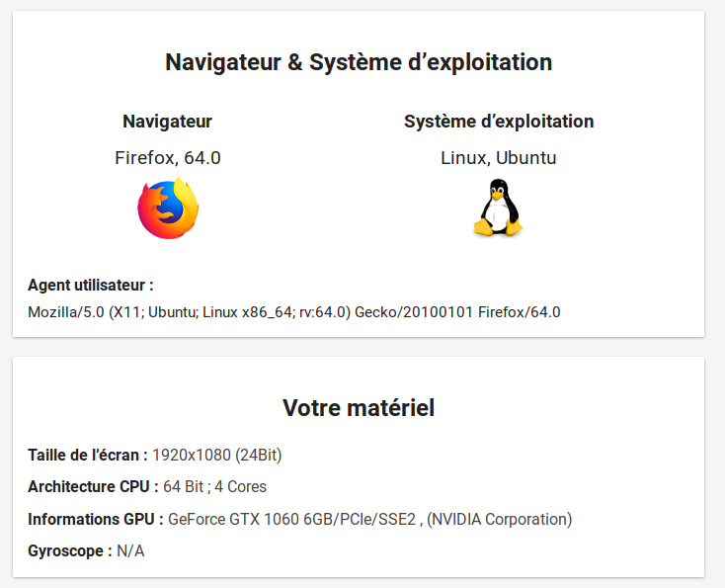Select the '64 Bit ; 4 Cores' value
The height and width of the screenshot is (588, 725).
point(214,487)
